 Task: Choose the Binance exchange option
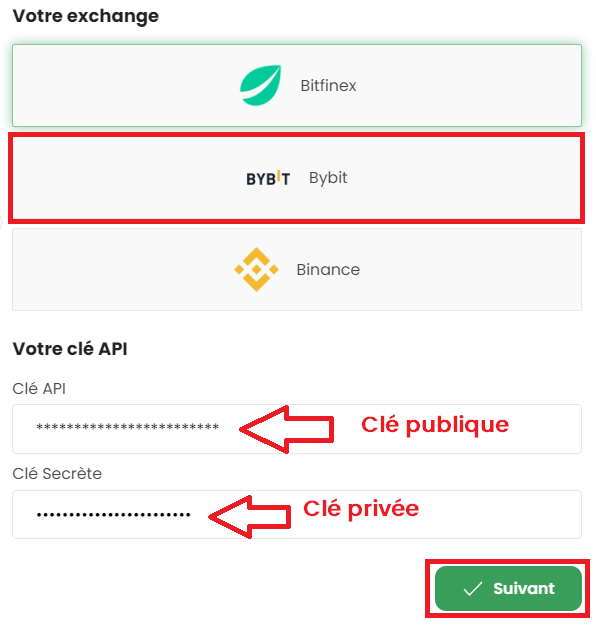(x=297, y=270)
